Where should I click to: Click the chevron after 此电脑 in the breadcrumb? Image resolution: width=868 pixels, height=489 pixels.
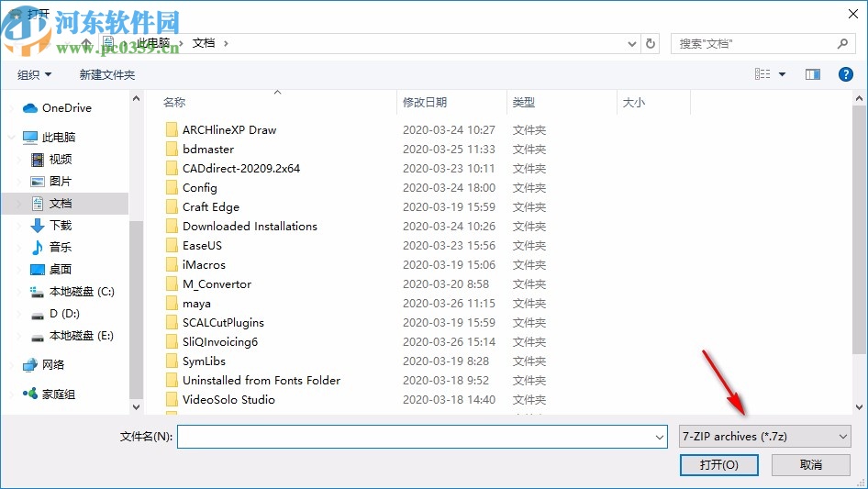[x=181, y=43]
